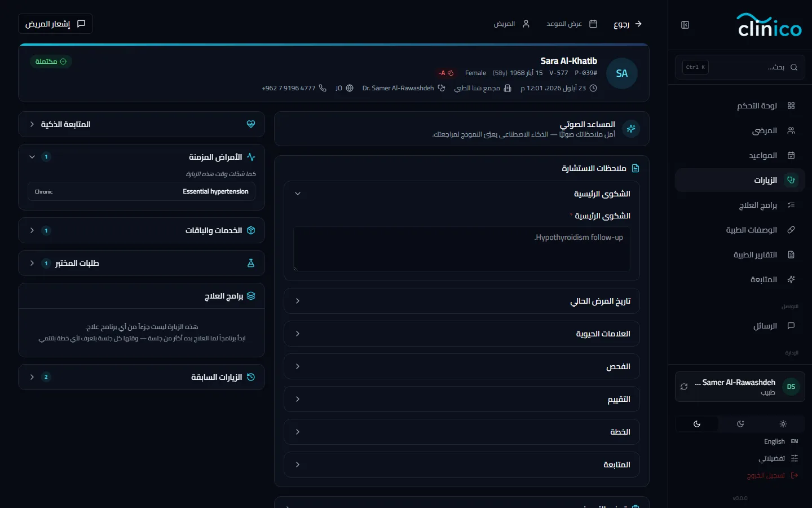Open sidebar المتابعة via its sparkle icon
Viewport: 812px width, 508px height.
pyautogui.click(x=791, y=279)
